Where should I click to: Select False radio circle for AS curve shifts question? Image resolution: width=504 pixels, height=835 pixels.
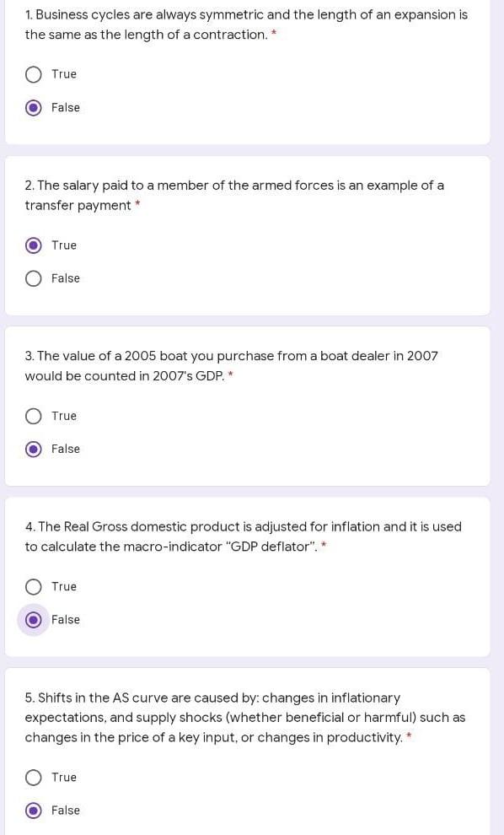[34, 811]
